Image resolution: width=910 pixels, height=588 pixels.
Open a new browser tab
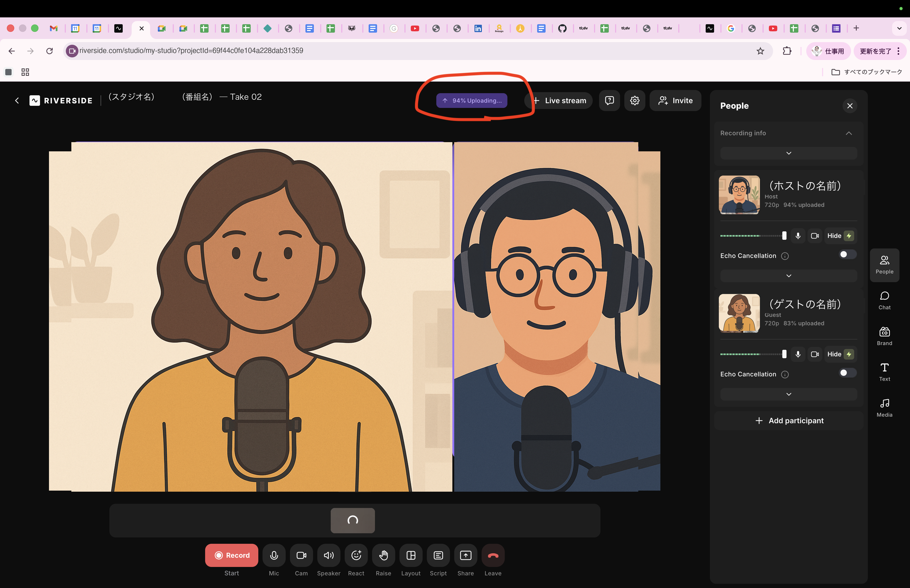[x=856, y=28]
